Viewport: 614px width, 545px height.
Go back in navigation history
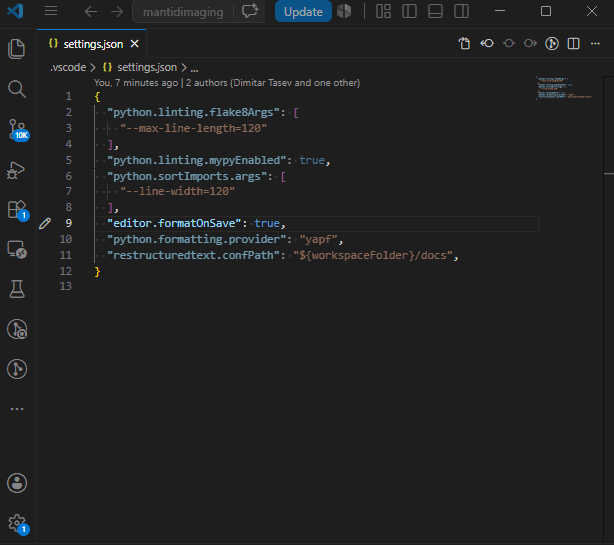coord(91,11)
